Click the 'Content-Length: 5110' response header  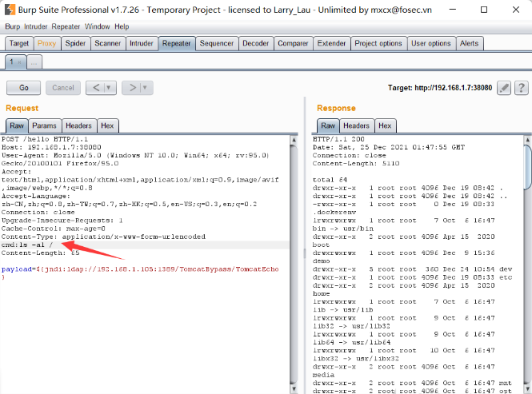[356, 163]
